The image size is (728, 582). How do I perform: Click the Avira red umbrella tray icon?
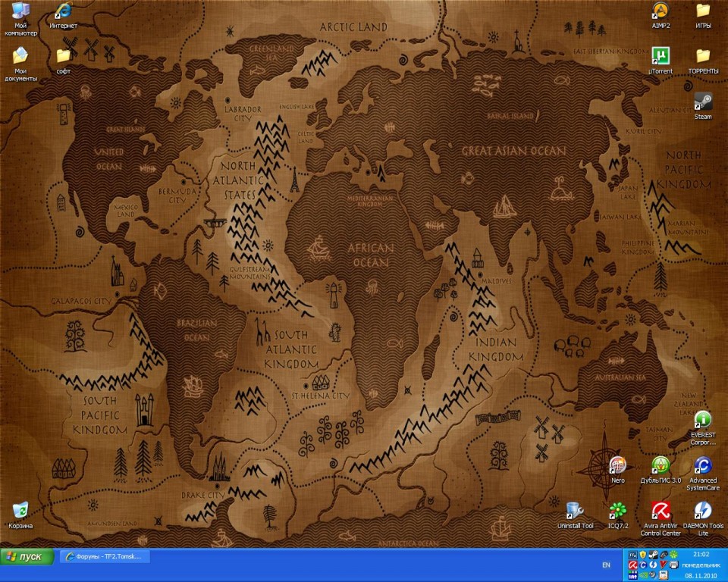click(632, 565)
